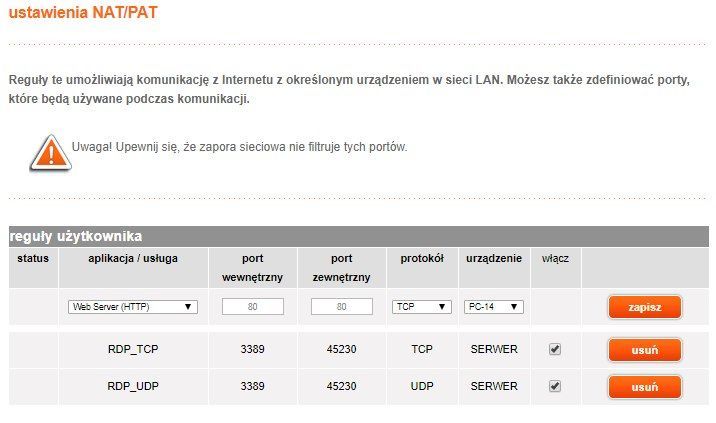The image size is (716, 423).
Task: Click the 'ustawienia NAT/PAT' page title
Action: point(82,14)
